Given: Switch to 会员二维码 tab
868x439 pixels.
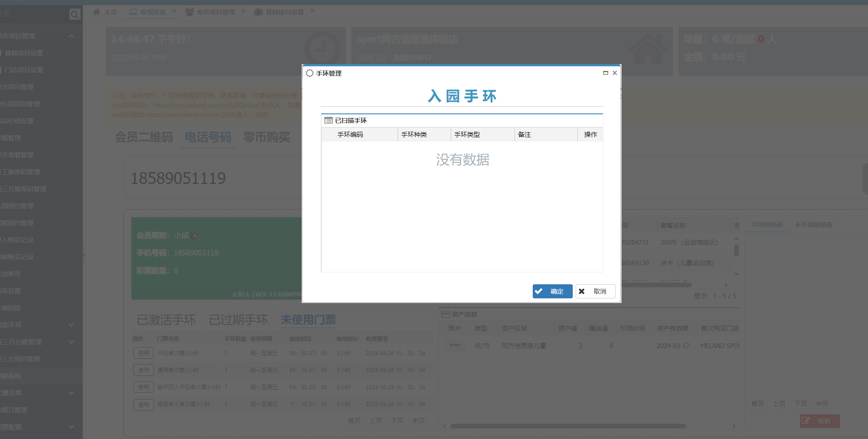Looking at the screenshot, I should [x=144, y=137].
